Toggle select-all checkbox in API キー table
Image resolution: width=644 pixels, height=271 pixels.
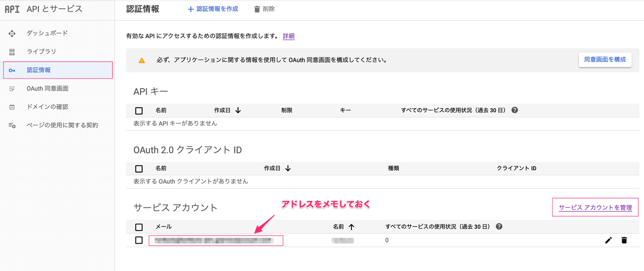(139, 111)
